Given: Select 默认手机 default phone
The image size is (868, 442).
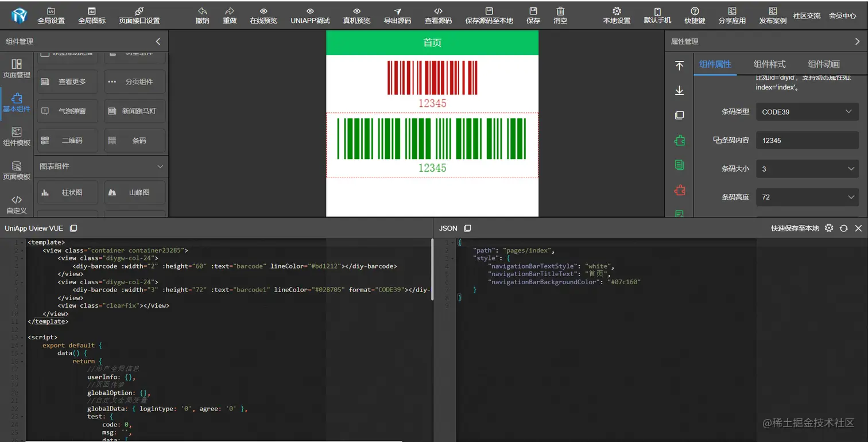Looking at the screenshot, I should pyautogui.click(x=657, y=15).
